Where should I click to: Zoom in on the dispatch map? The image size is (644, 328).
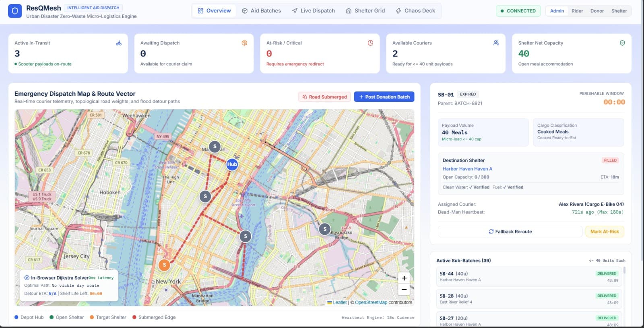tap(404, 278)
